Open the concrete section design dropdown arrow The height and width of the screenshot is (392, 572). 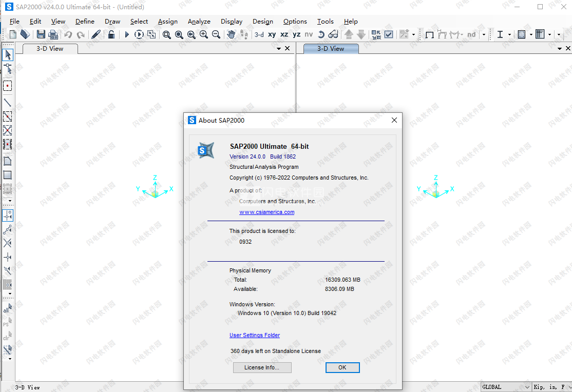coord(531,35)
